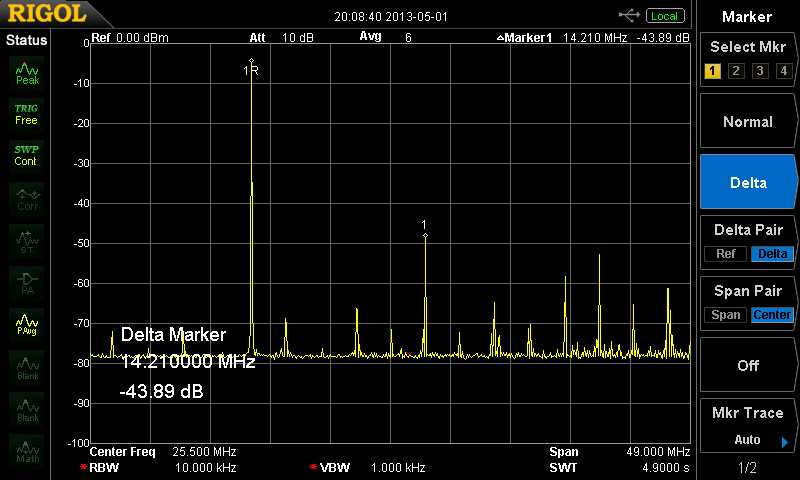This screenshot has width=800, height=480.
Task: Click the green Local indicator
Action: tap(664, 15)
